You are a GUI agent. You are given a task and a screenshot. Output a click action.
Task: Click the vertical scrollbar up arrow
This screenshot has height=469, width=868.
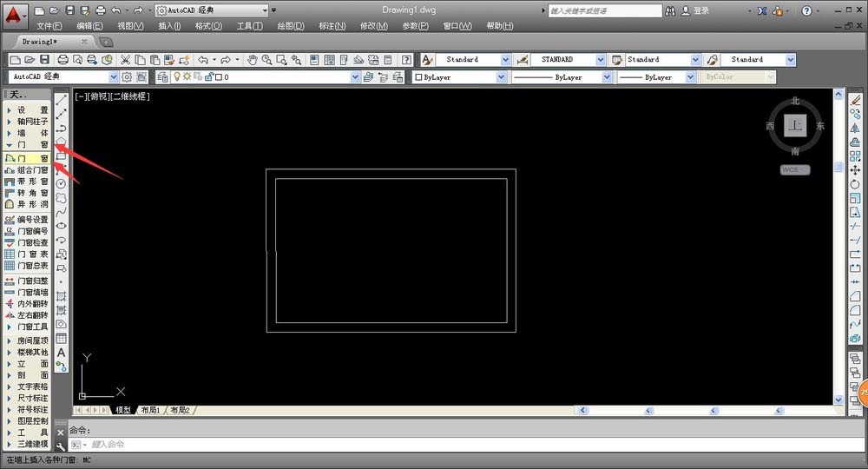pyautogui.click(x=838, y=95)
